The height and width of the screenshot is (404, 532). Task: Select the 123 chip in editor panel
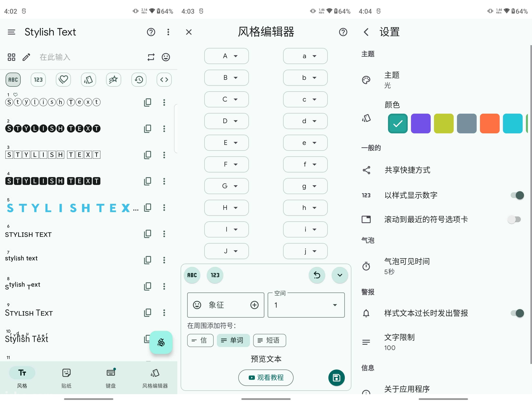(215, 275)
